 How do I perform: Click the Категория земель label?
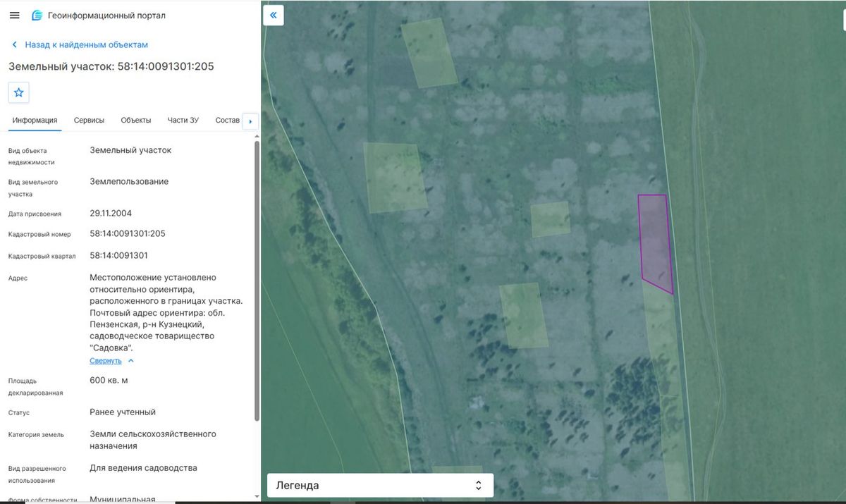pos(36,435)
